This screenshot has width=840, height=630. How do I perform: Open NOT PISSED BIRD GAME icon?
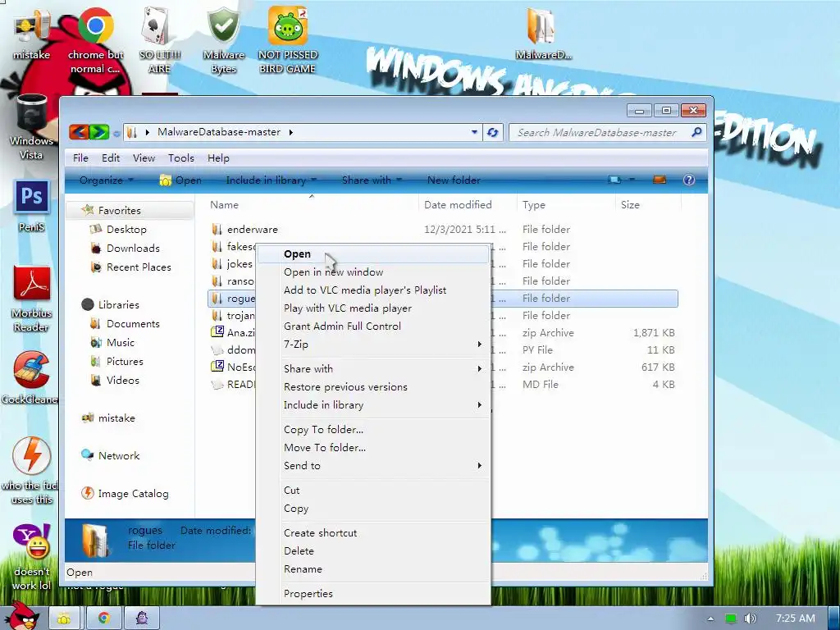[288, 40]
